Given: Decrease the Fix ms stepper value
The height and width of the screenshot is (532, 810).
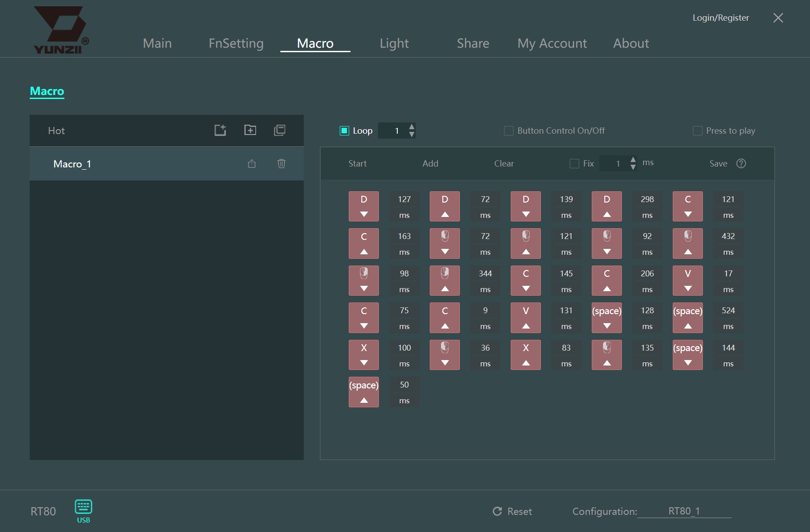Looking at the screenshot, I should [x=633, y=167].
